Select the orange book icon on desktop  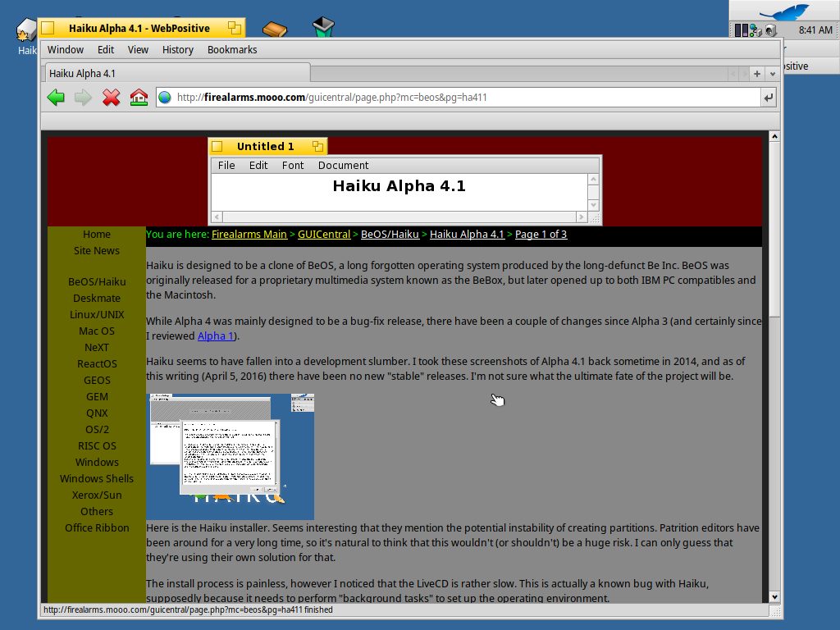275,29
